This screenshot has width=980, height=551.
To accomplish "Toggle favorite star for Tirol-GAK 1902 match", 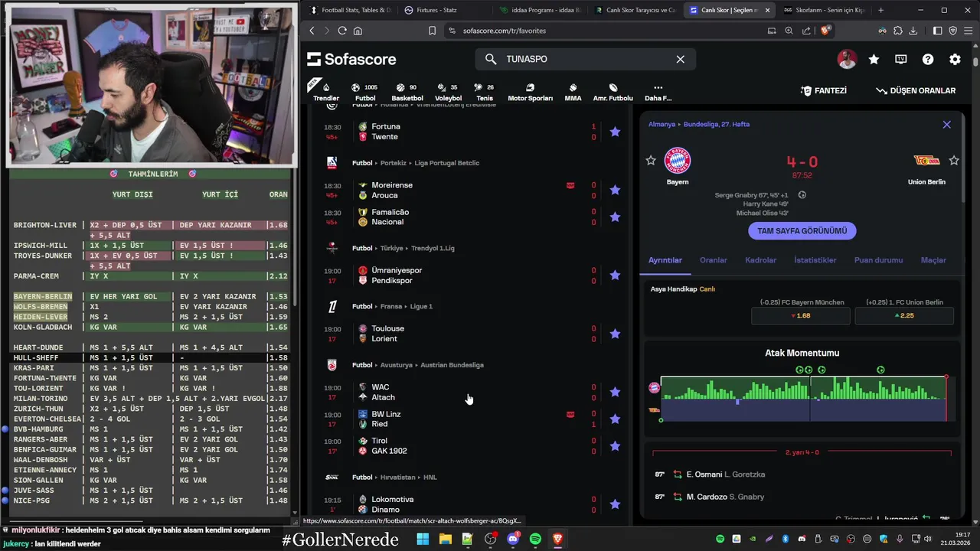I will (x=615, y=446).
